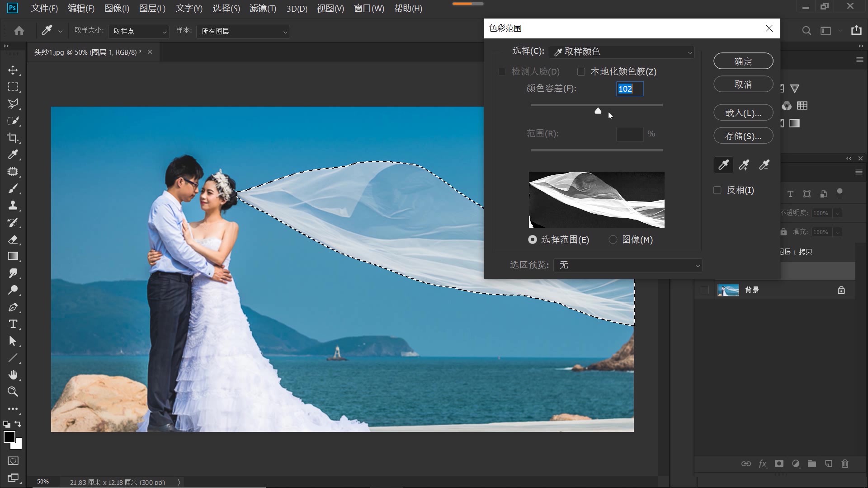Viewport: 868px width, 488px height.
Task: Select the 图像 radio button
Action: [613, 240]
